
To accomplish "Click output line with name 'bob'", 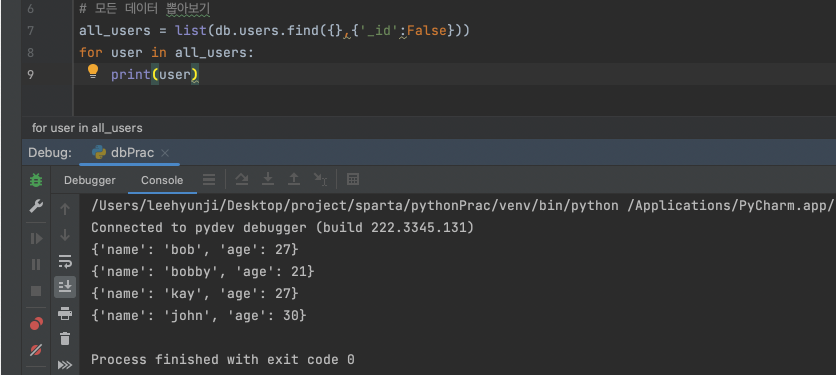I will tap(195, 250).
